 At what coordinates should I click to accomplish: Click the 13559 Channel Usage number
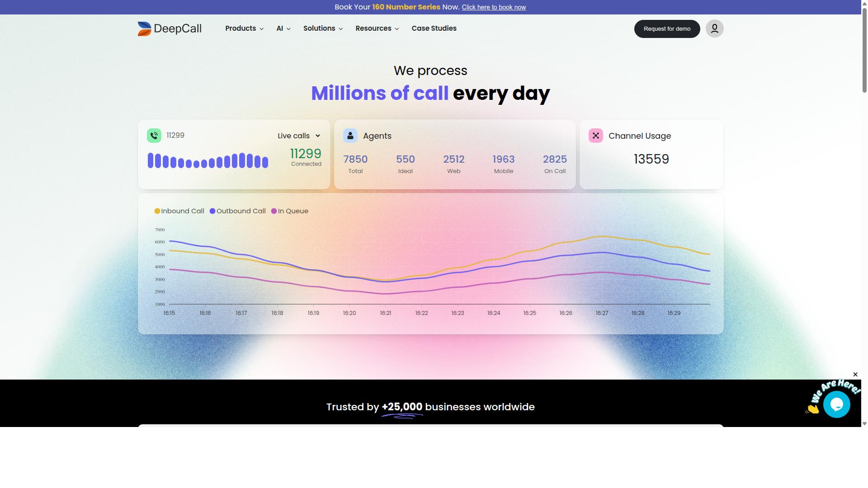651,159
